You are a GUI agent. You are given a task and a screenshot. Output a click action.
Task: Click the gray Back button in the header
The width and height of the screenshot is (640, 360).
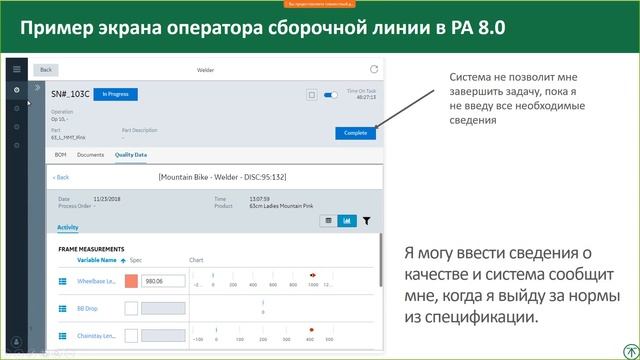pos(46,70)
